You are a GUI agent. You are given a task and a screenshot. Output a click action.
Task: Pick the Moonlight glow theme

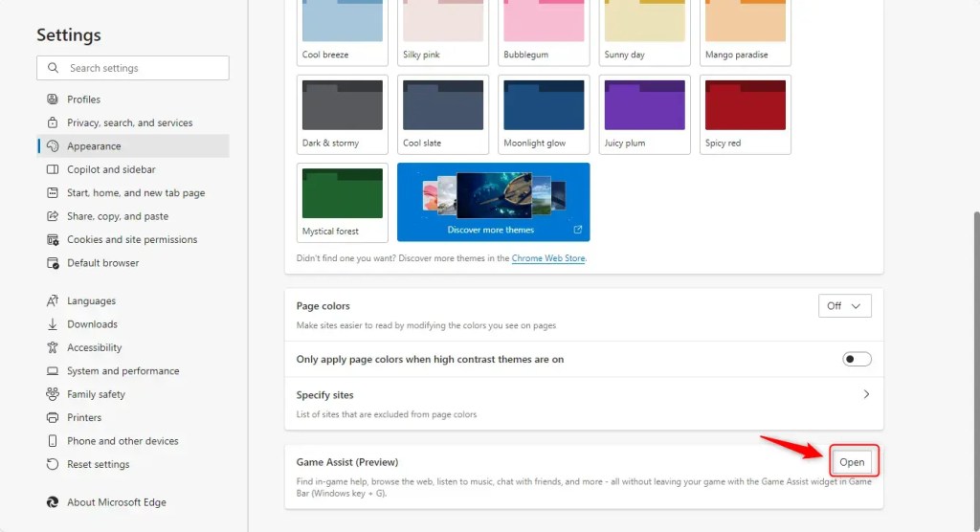pos(544,115)
